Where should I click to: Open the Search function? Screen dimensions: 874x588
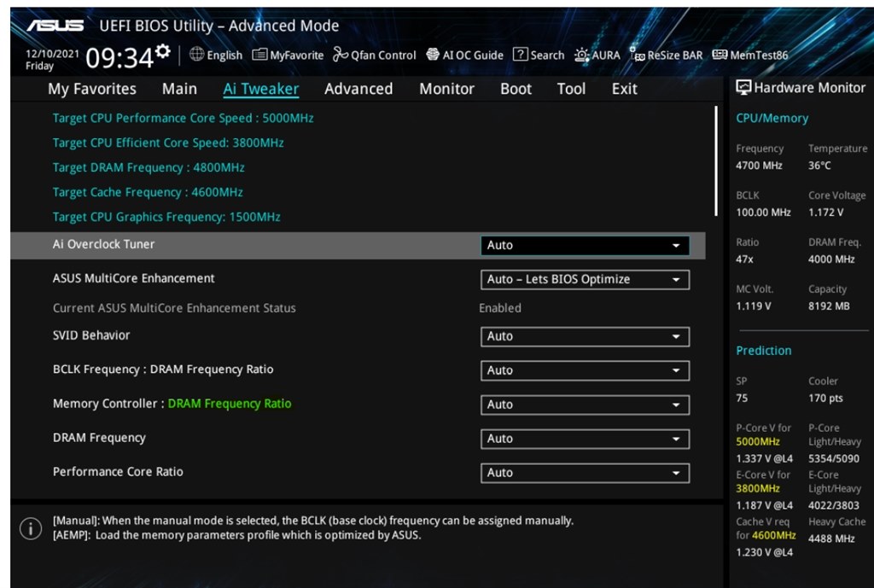pyautogui.click(x=539, y=55)
